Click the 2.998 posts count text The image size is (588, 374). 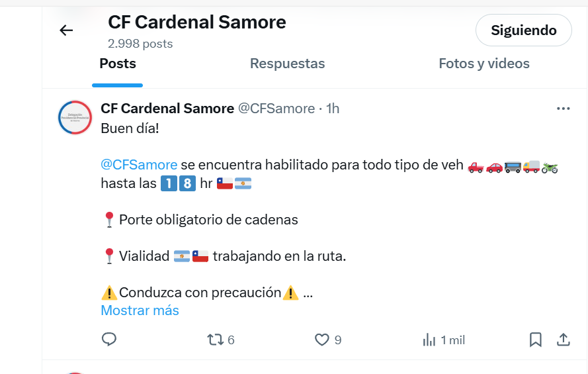point(140,44)
